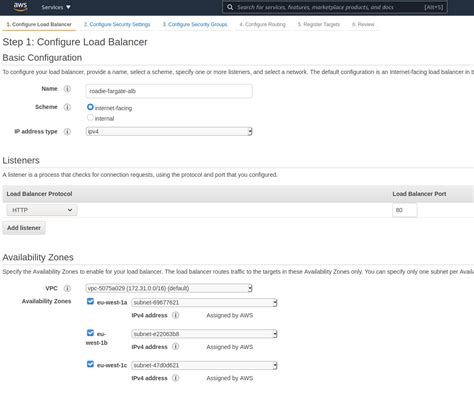
Task: Click the Add listener button
Action: [24, 228]
